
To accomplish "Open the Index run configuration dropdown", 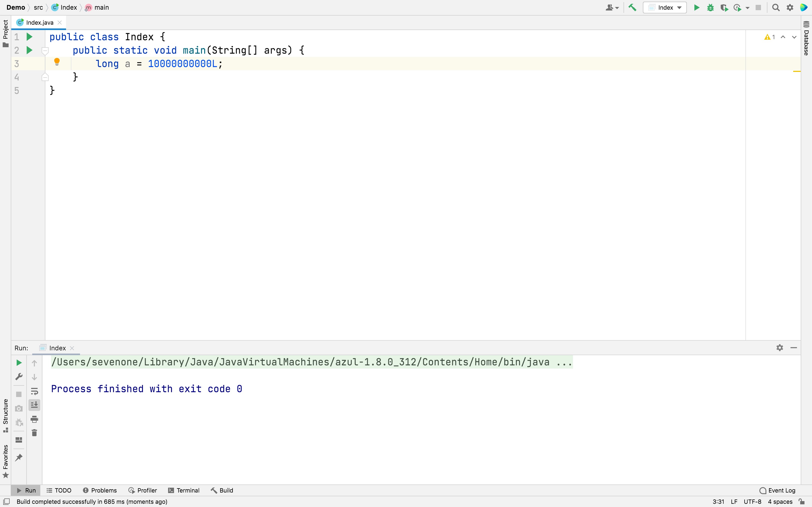I will pos(665,8).
